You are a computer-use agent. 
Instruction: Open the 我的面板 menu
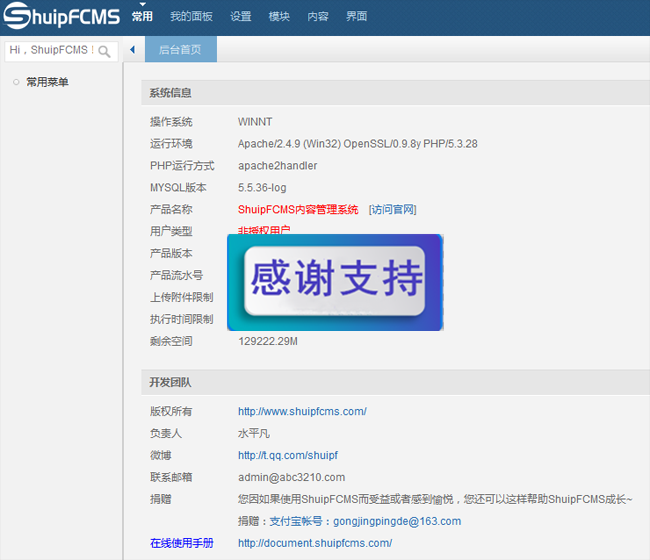[191, 16]
